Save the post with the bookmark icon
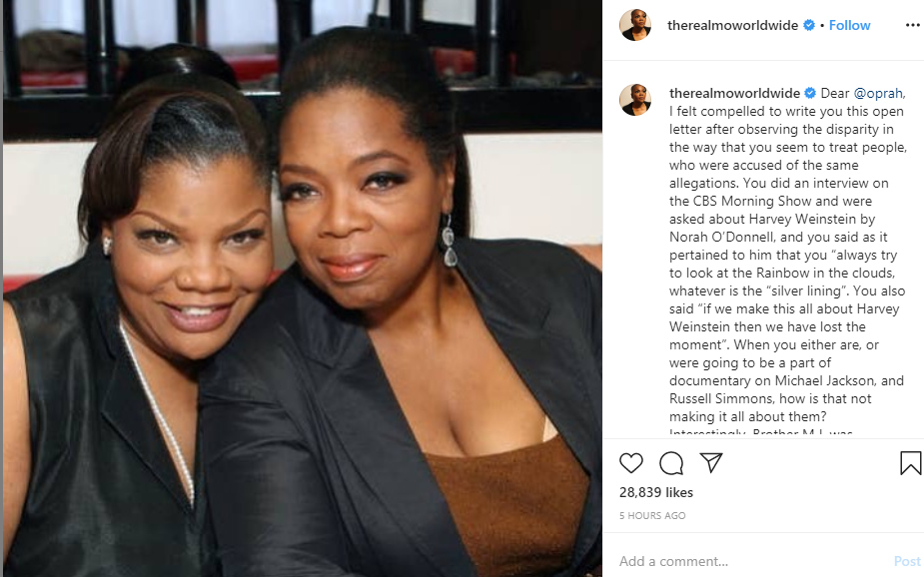 click(910, 463)
